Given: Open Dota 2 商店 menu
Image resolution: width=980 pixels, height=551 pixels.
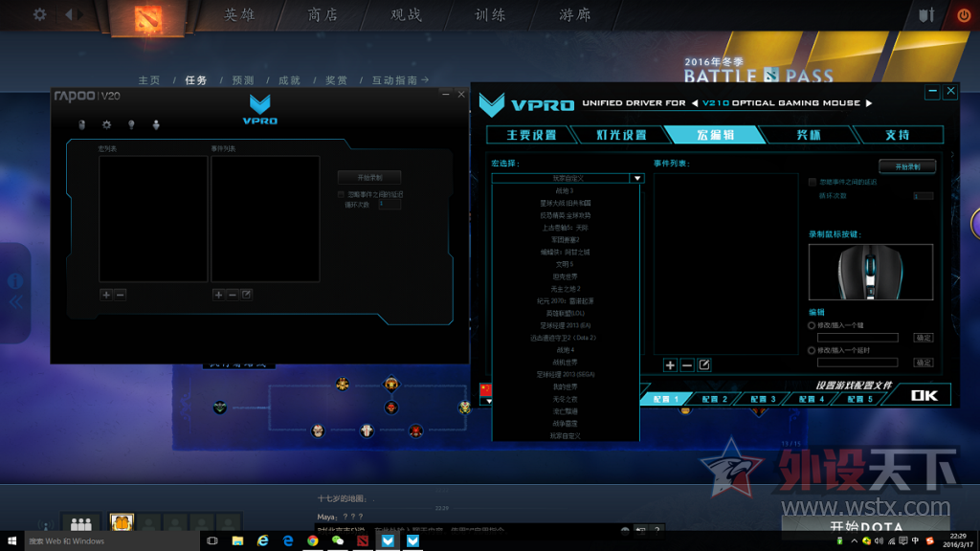Looking at the screenshot, I should point(323,15).
